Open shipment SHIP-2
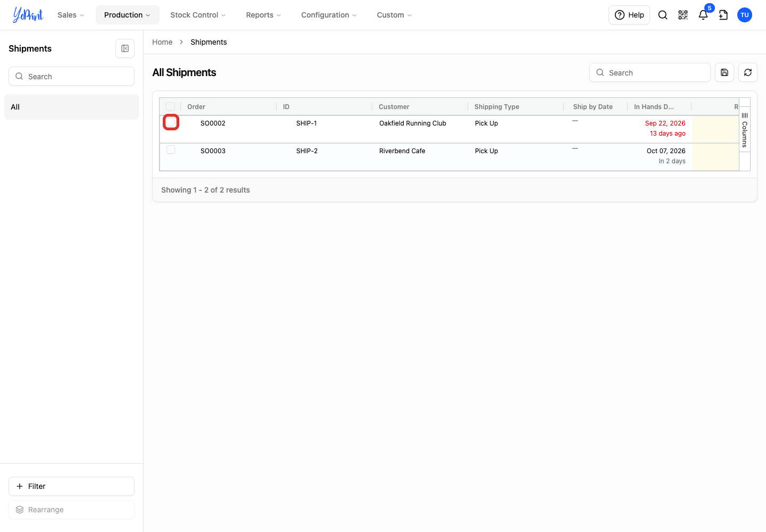 click(307, 151)
